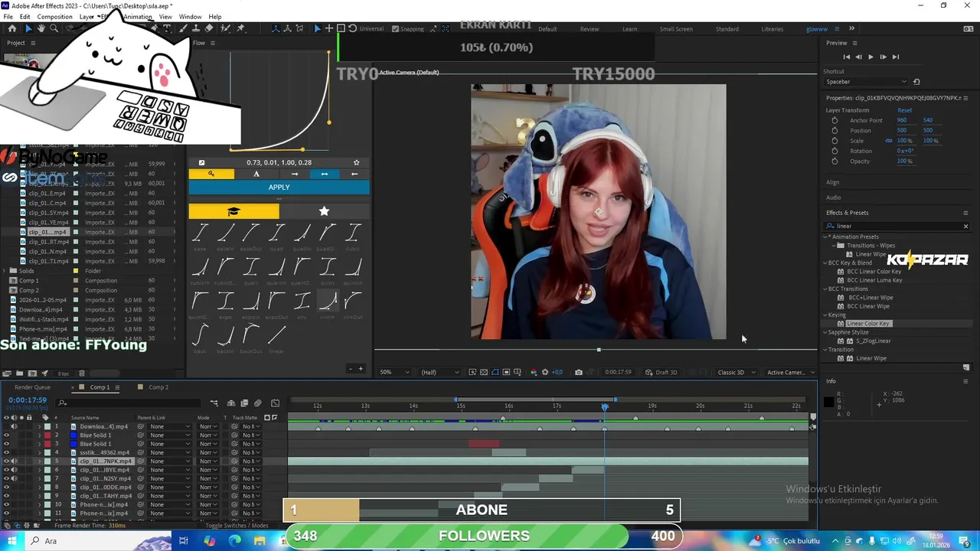980x551 pixels.
Task: Step to previous frame in Preview
Action: click(858, 57)
